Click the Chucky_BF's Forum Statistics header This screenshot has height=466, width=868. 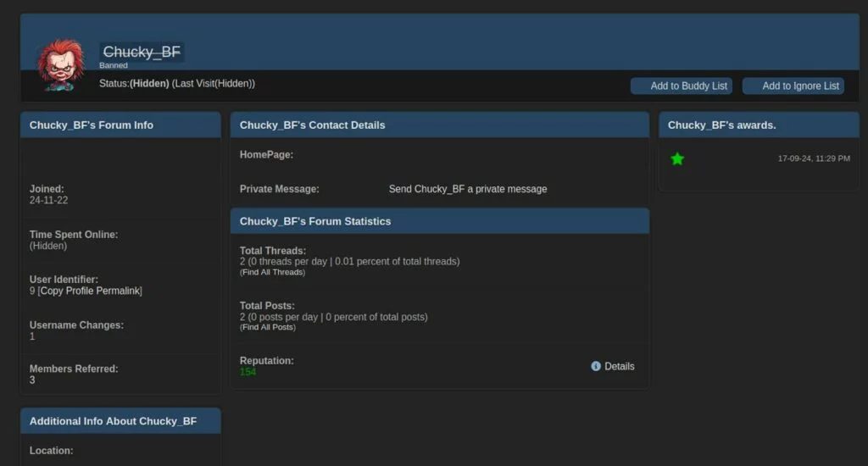click(x=315, y=221)
